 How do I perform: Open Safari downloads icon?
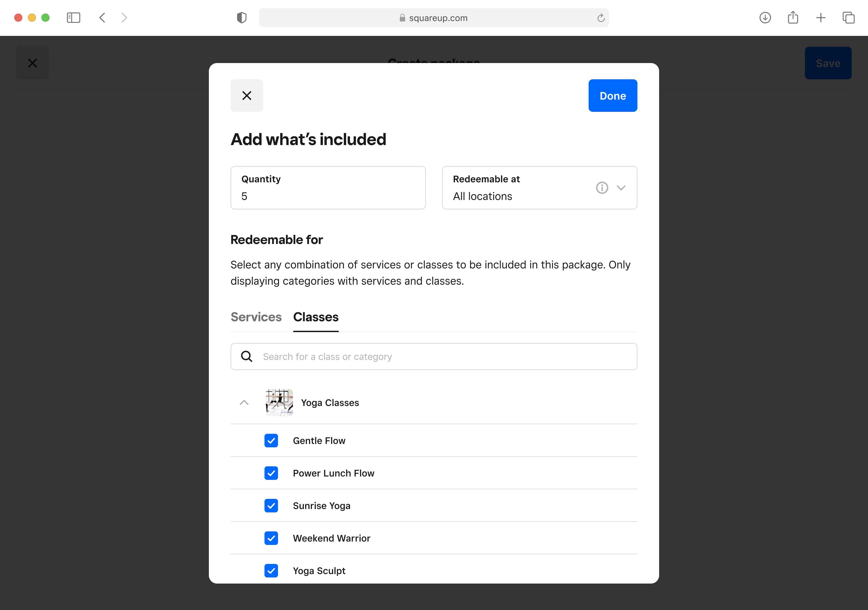point(765,18)
